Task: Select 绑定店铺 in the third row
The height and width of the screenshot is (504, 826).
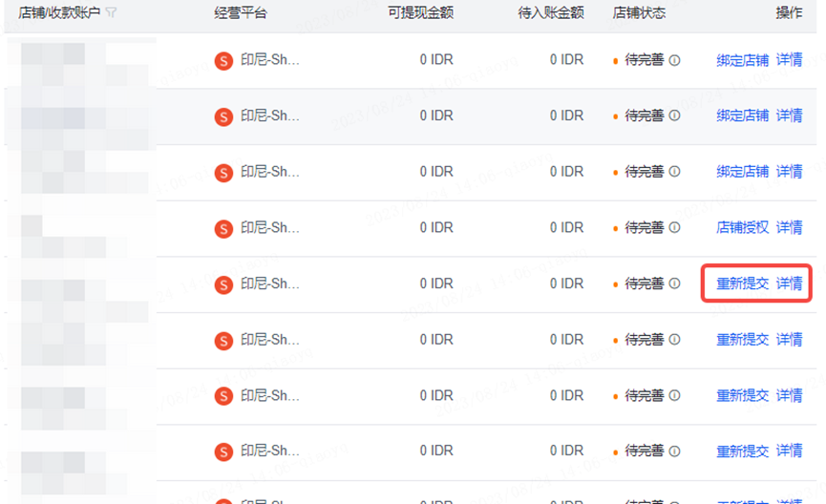Action: click(742, 172)
